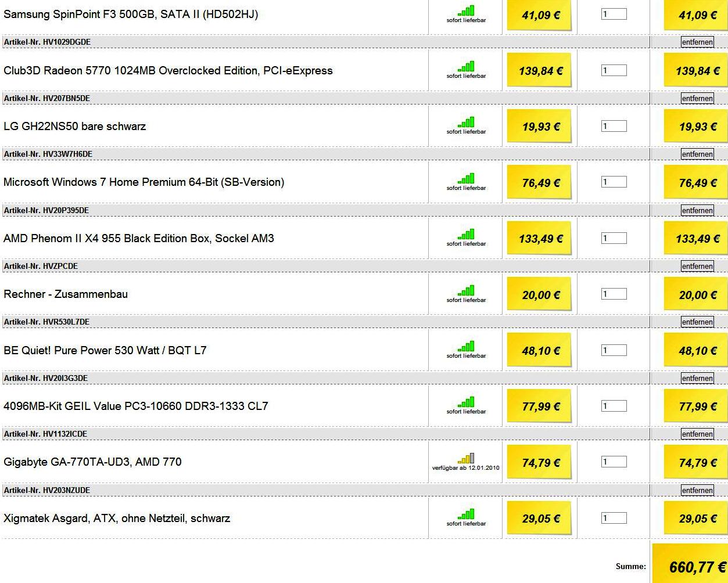Image resolution: width=728 pixels, height=583 pixels.
Task: Click the entfernen button beside Artikel-Nr. HV20P395DE
Action: click(697, 210)
